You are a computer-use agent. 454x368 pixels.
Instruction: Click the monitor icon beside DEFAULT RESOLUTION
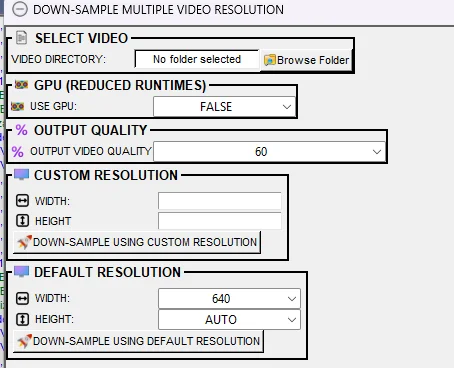pos(21,271)
